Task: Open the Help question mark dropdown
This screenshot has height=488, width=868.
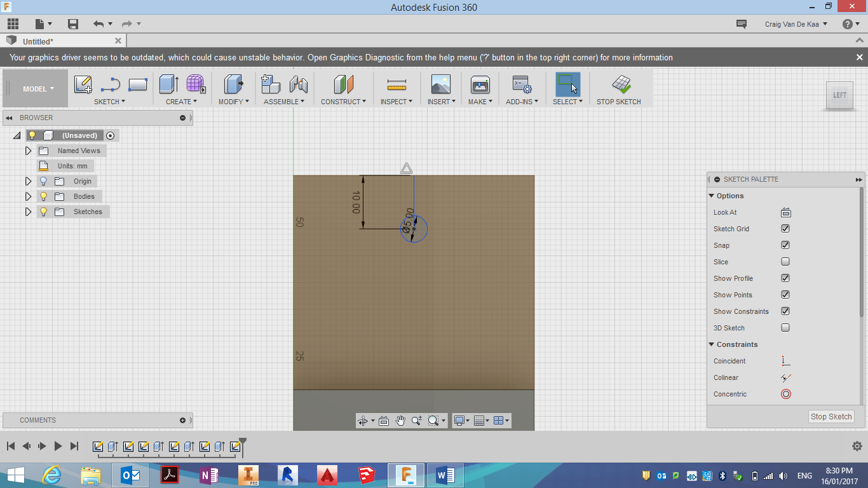Action: coord(851,24)
